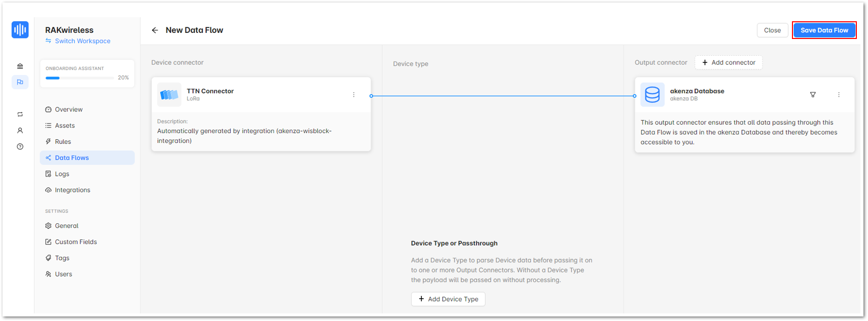Open the akenza Database three-dot menu
The height and width of the screenshot is (321, 868).
839,95
